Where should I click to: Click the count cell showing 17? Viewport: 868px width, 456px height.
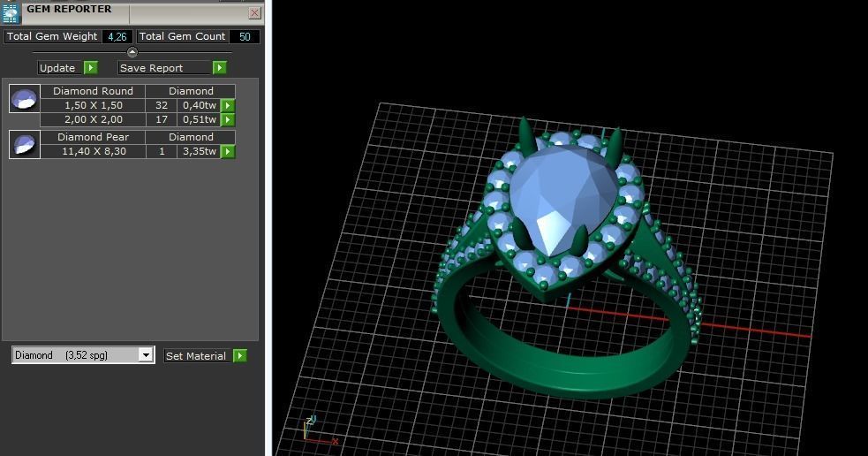[x=162, y=119]
